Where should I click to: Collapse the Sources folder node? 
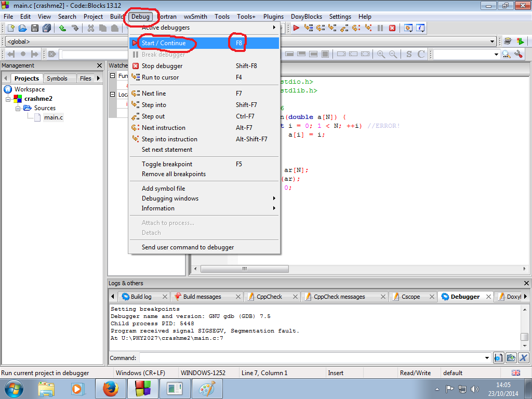(x=18, y=108)
